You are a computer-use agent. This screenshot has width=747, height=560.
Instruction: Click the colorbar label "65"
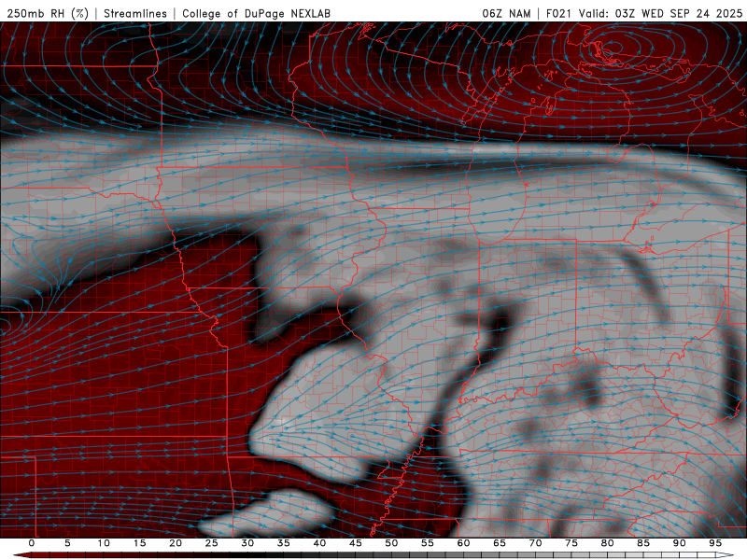[500, 543]
